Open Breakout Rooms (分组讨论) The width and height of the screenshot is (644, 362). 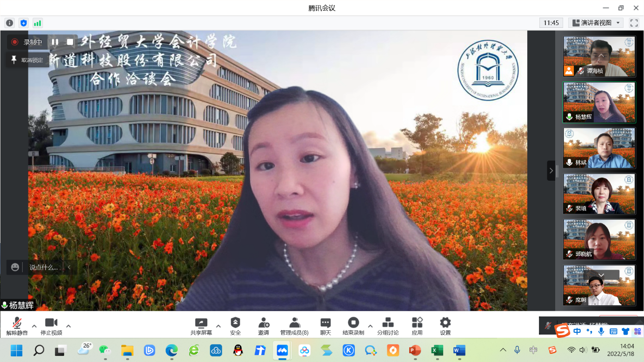pos(388,323)
